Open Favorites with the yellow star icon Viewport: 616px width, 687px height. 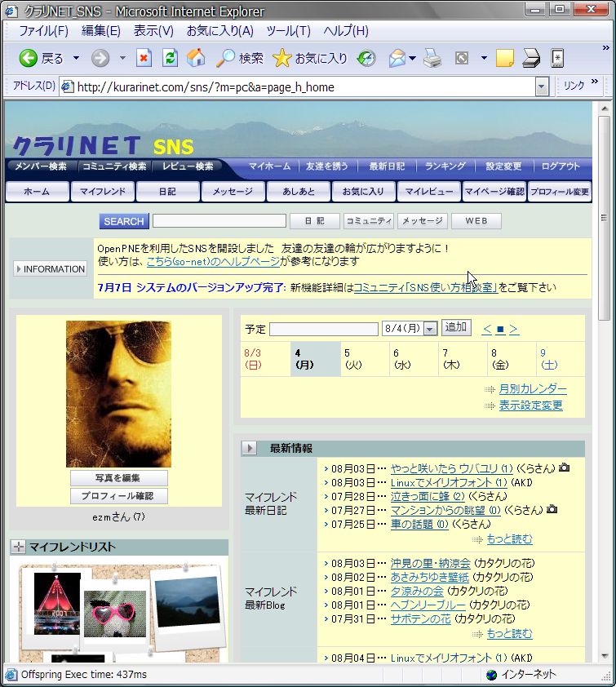click(281, 58)
